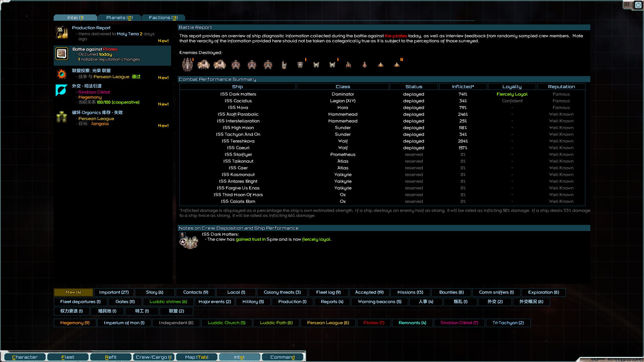The width and height of the screenshot is (644, 362).
Task: Click the Sindrian Diktat faction emblem icon
Action: [62, 90]
